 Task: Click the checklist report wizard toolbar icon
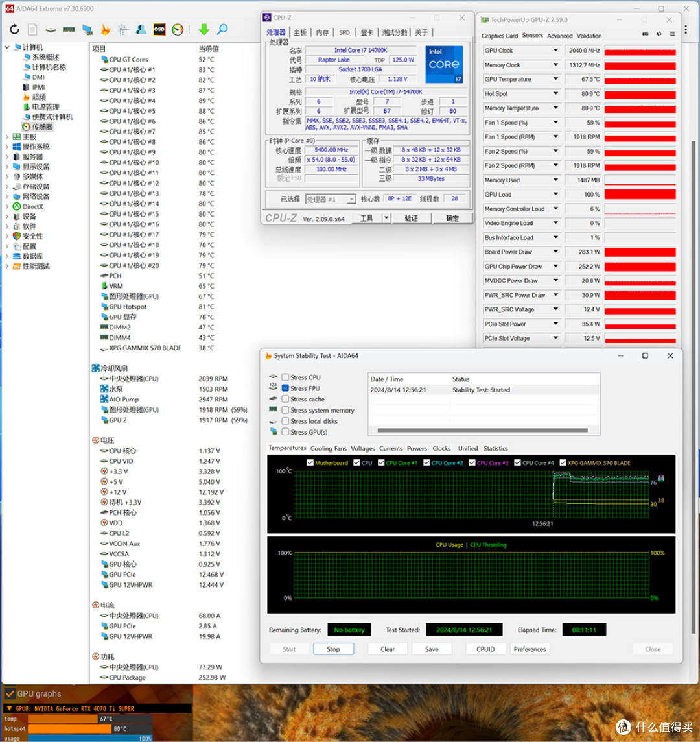coord(123,30)
